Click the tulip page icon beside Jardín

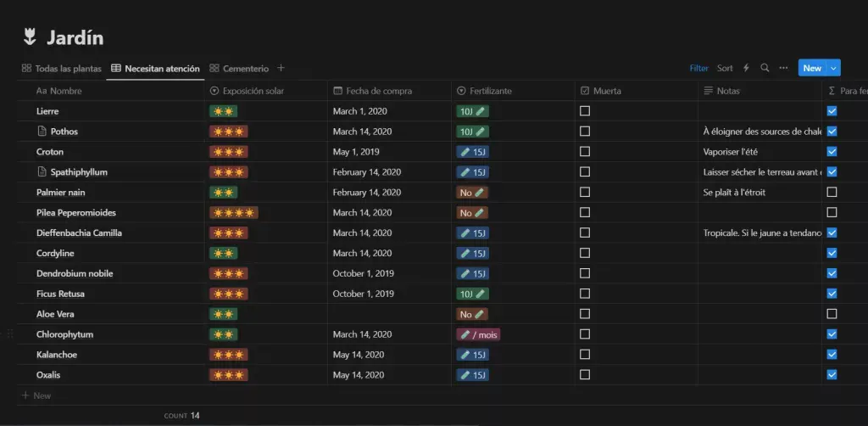click(x=30, y=37)
